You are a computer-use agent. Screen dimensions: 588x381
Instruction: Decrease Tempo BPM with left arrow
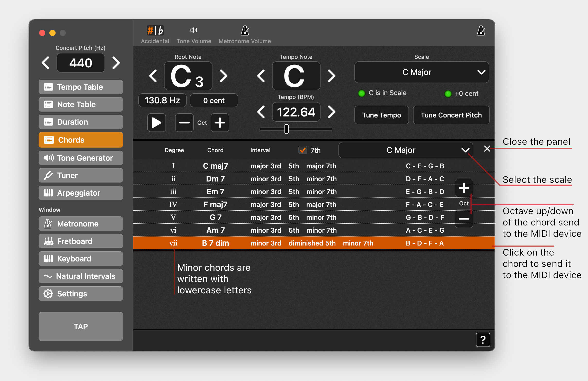(261, 112)
